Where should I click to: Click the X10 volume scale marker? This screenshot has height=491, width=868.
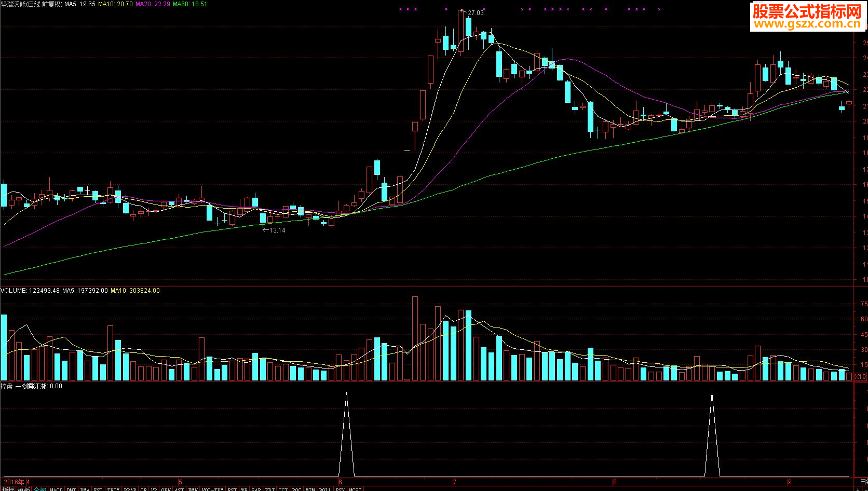(x=861, y=377)
